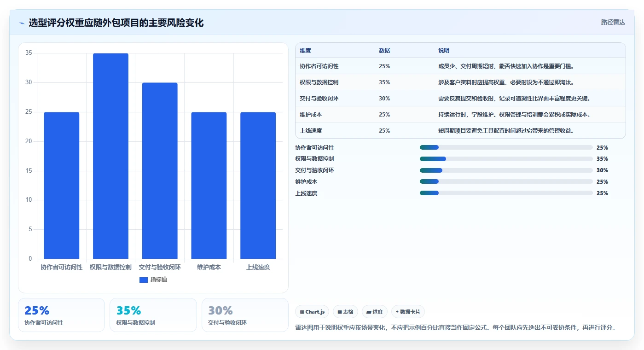This screenshot has width=644, height=350.
Task: Click the description starting 持续运行时
Action: tap(514, 115)
